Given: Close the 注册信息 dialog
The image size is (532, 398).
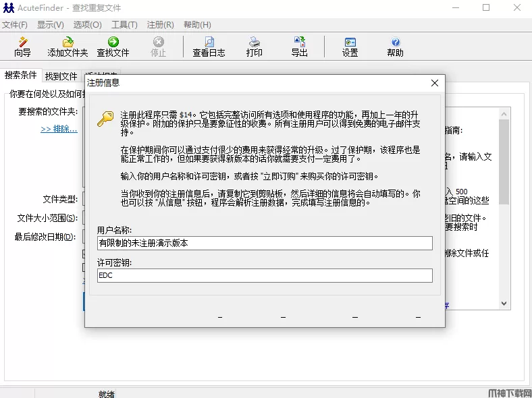Looking at the screenshot, I should coord(435,83).
